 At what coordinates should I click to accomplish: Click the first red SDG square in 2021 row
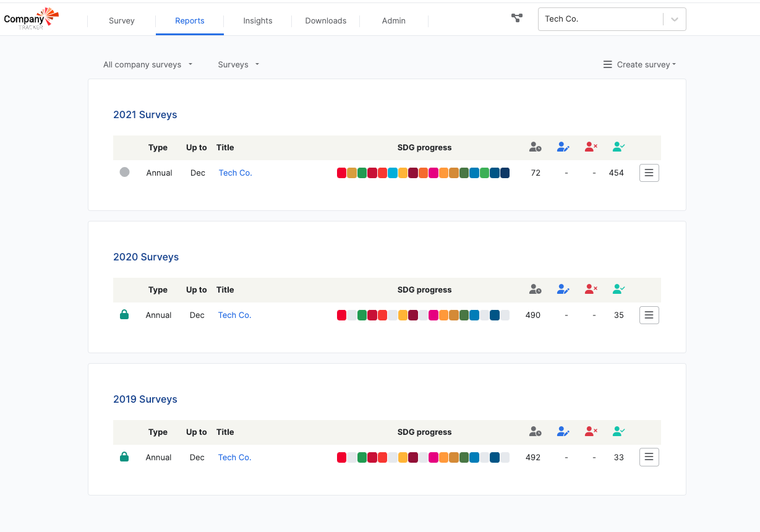[x=341, y=173]
